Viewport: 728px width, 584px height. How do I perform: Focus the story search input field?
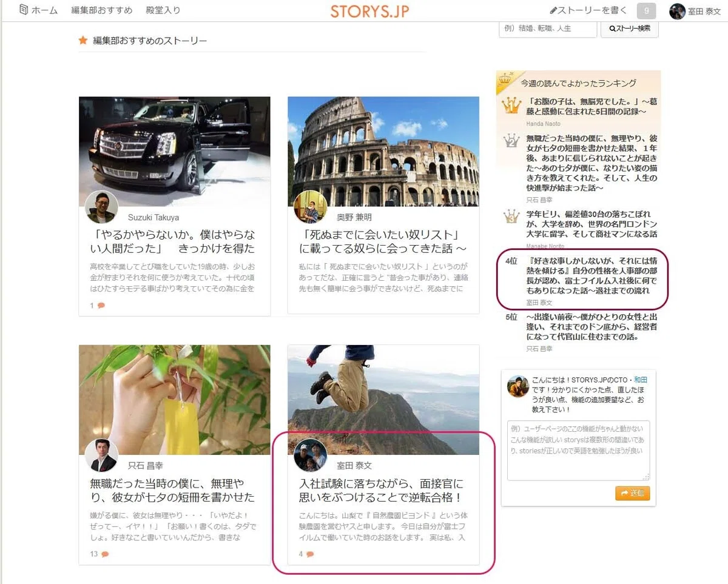[x=548, y=29]
